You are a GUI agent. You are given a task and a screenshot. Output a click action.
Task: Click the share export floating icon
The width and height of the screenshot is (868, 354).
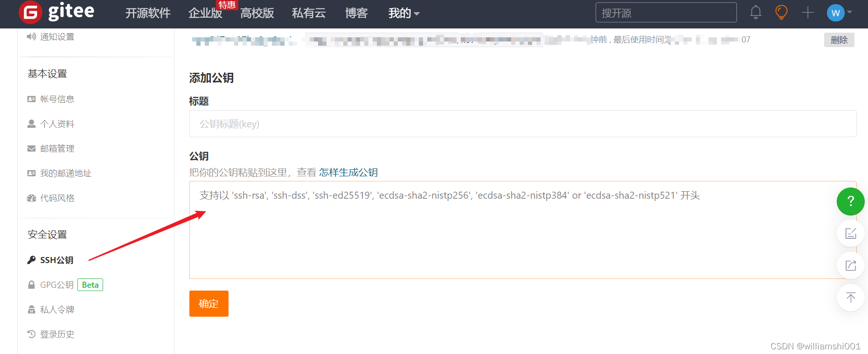(x=850, y=266)
